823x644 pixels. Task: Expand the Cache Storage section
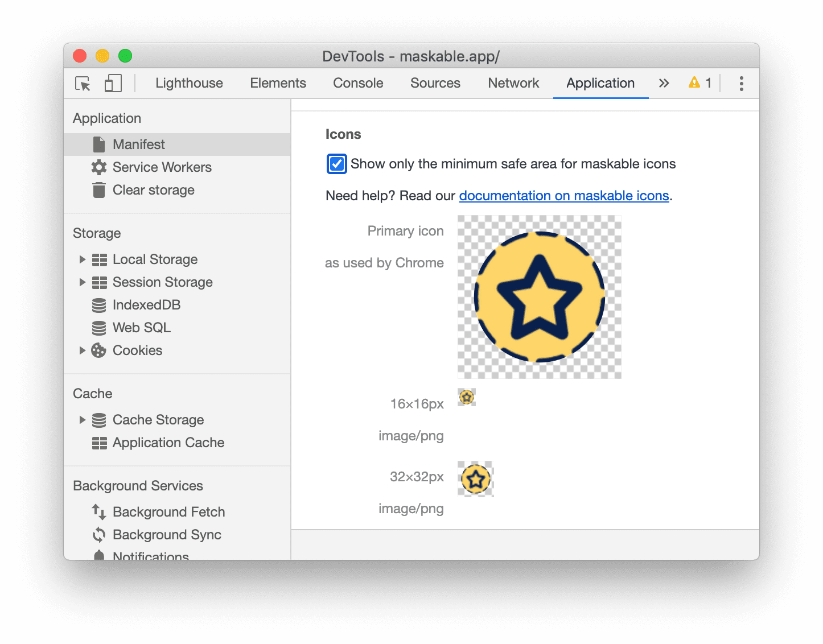(82, 419)
